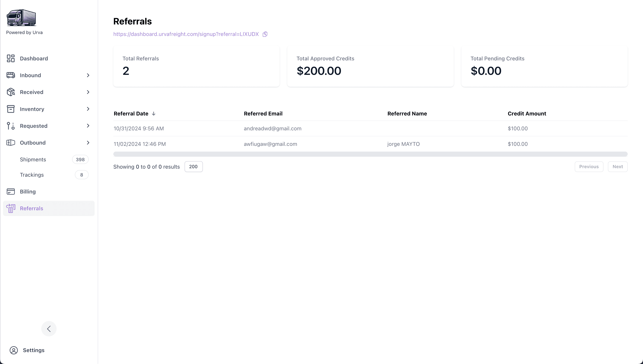The width and height of the screenshot is (643, 364).
Task: Expand the Requested section chevron
Action: pyautogui.click(x=88, y=126)
